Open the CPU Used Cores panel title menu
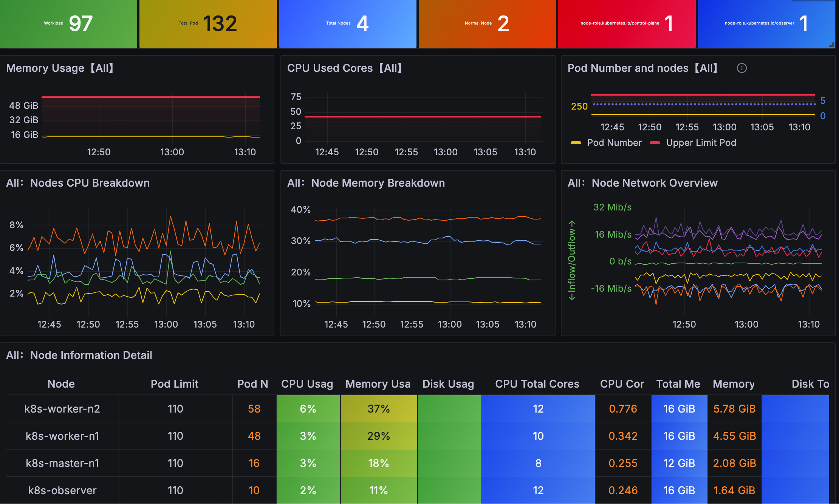Screen dimensions: 839x504 click(x=344, y=68)
